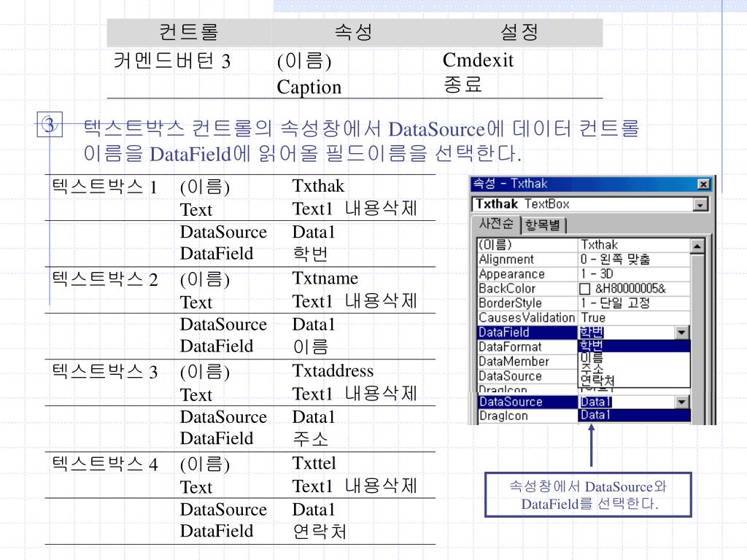Viewport: 747px width, 560px height.
Task: Choose 연락처 in the DataField list
Action: click(x=634, y=380)
